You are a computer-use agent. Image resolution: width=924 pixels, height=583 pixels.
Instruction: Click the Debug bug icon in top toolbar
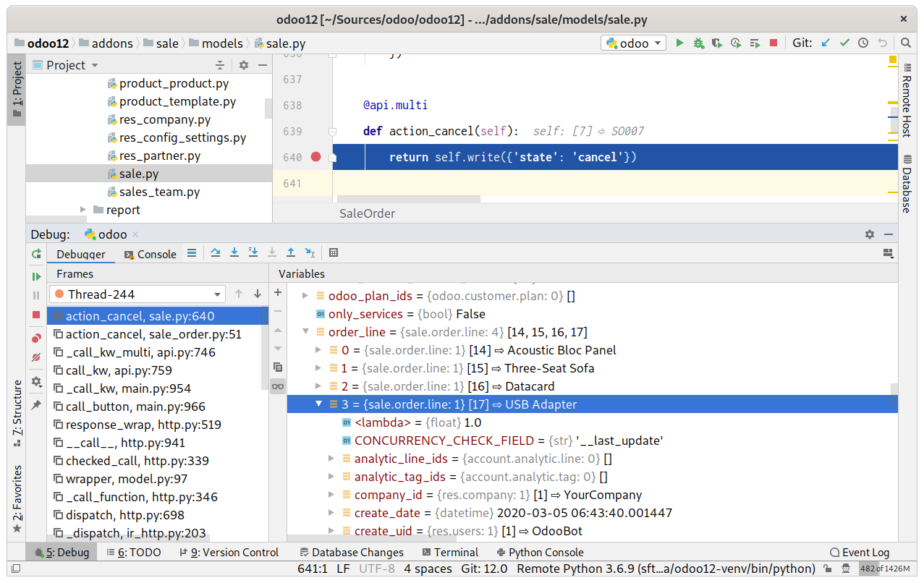(x=698, y=43)
